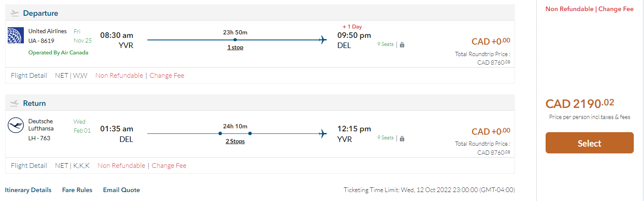Click the return route airplane arrow icon

pyautogui.click(x=323, y=133)
